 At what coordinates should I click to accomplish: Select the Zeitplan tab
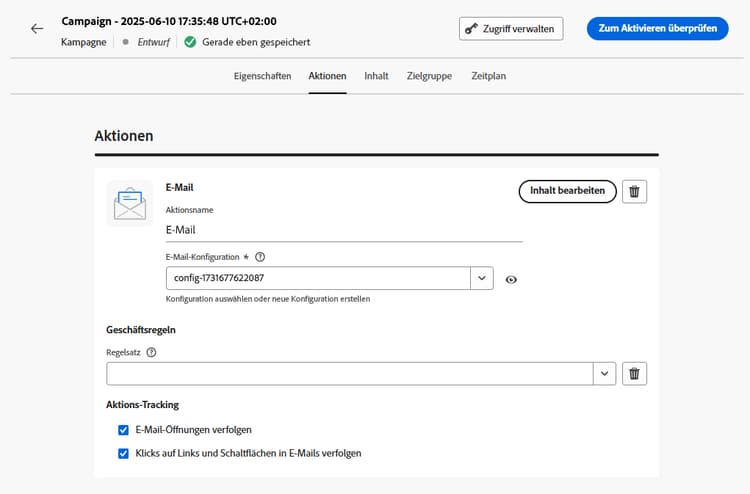(x=488, y=76)
